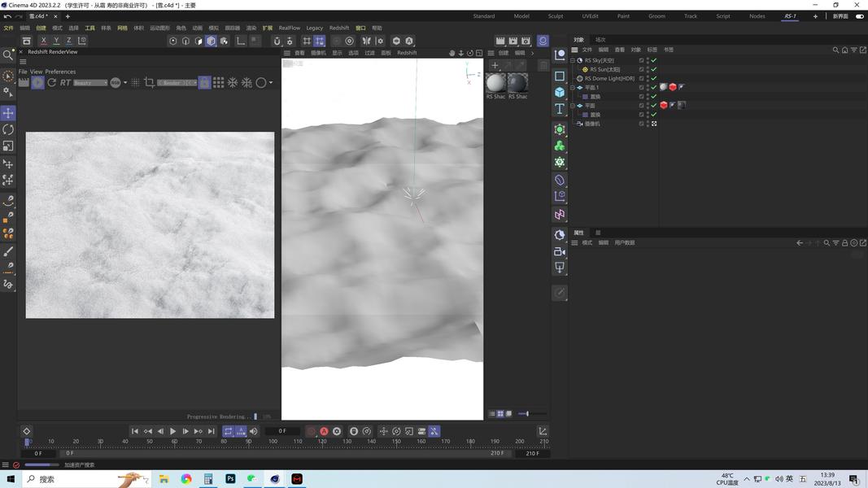868x488 pixels.
Task: Open the Legacy menu
Action: pos(315,28)
